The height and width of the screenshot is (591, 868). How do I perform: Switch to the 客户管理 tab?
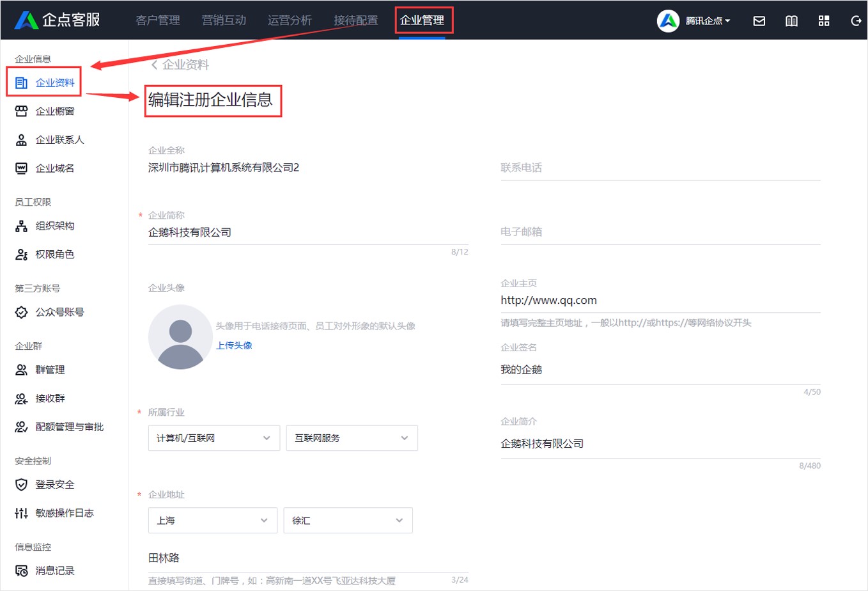pyautogui.click(x=157, y=20)
